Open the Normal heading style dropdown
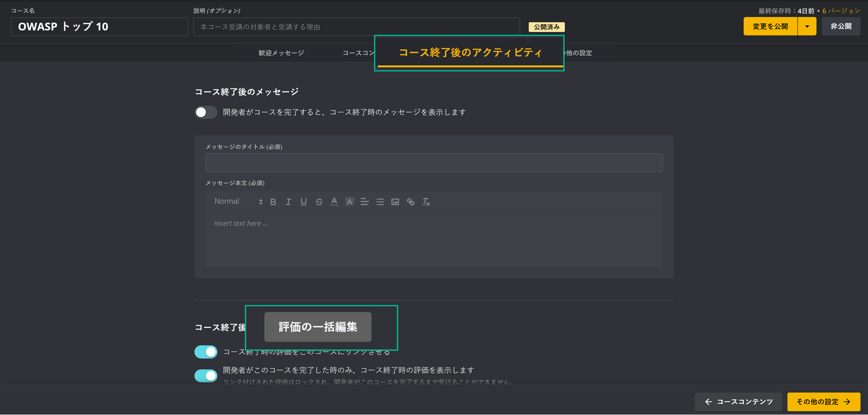868x415 pixels. 238,202
